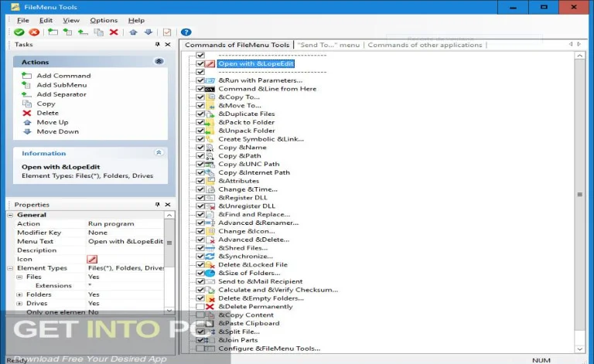
Task: Switch to the "Send To..." menu tab
Action: tap(329, 45)
